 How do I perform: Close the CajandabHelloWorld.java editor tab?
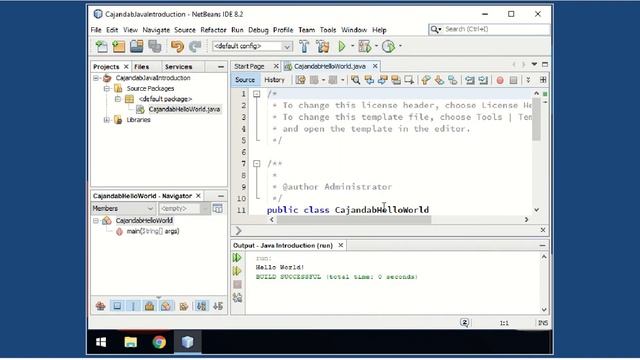click(x=375, y=66)
